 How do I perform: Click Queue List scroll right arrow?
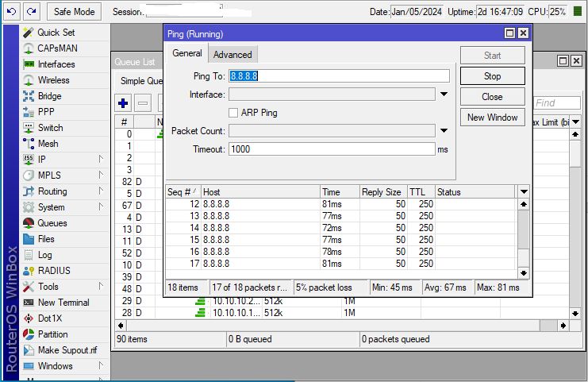click(563, 326)
